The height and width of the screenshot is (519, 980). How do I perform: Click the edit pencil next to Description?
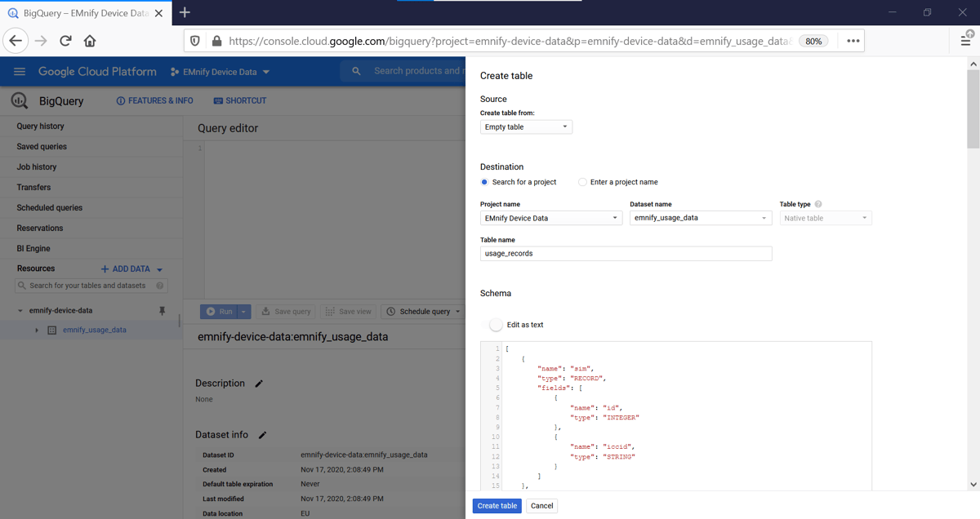[259, 384]
